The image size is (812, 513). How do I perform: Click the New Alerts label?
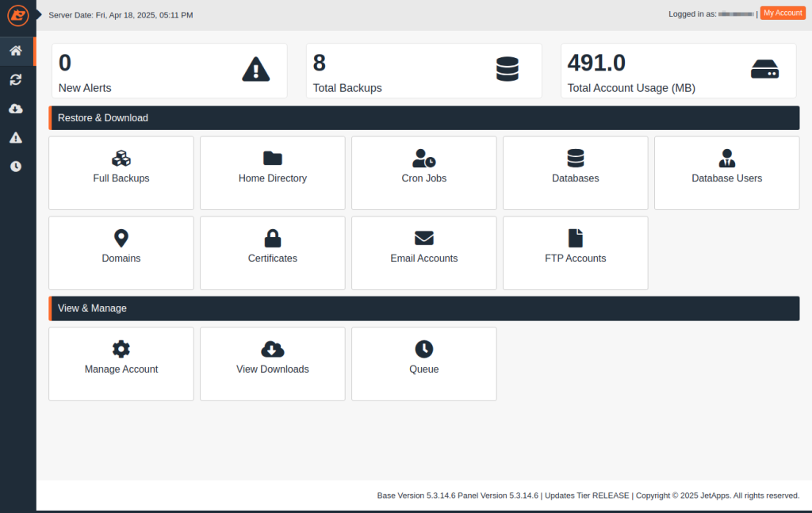point(85,88)
